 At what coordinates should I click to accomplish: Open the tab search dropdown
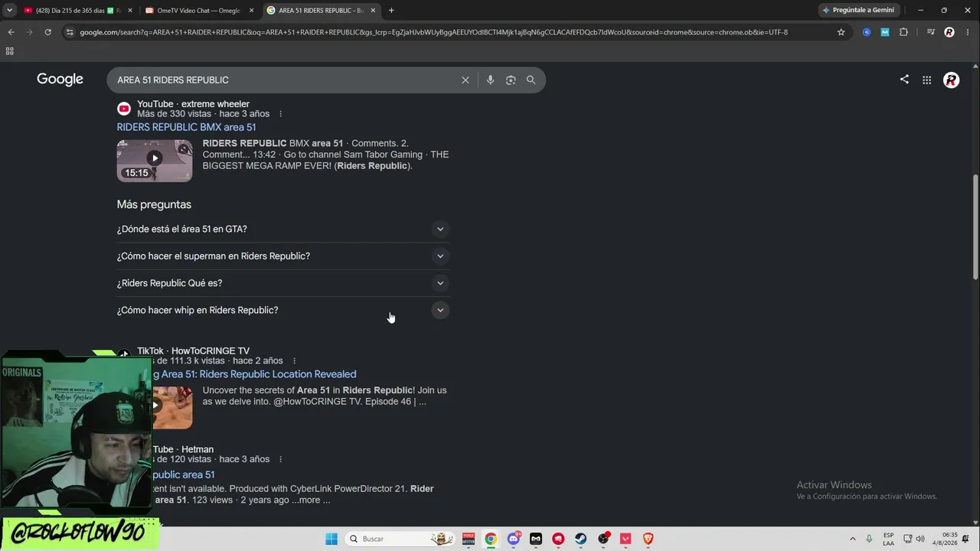(9, 10)
